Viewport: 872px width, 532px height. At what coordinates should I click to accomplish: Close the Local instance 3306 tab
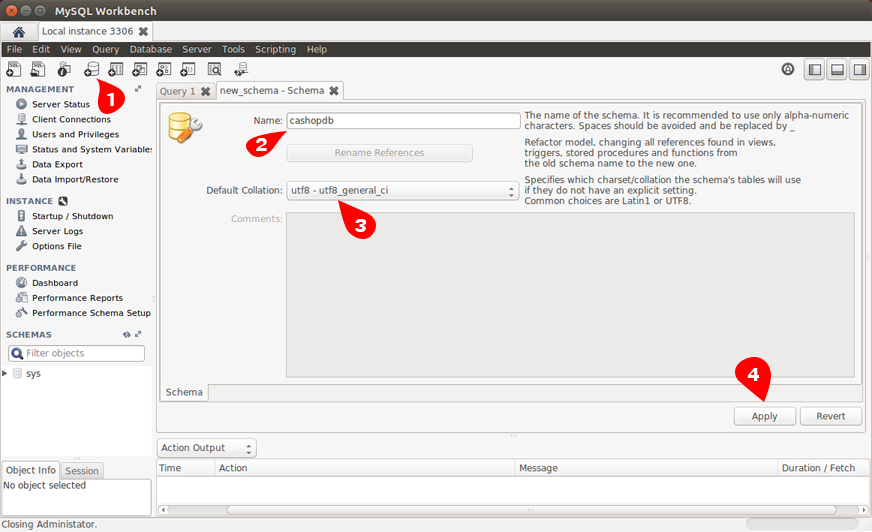click(143, 31)
